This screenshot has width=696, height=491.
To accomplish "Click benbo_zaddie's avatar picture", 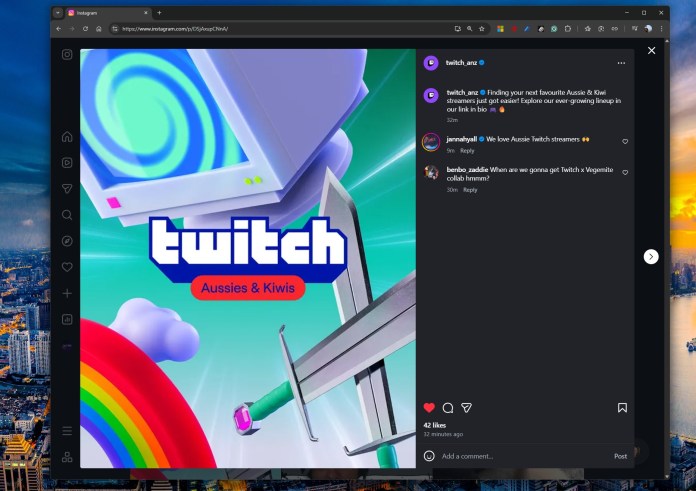I will (431, 172).
